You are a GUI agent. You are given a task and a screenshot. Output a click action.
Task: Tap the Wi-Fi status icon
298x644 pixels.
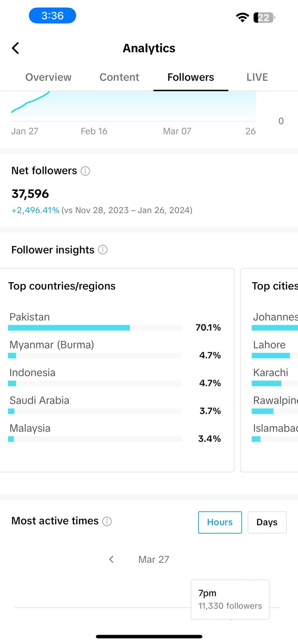[x=242, y=17]
